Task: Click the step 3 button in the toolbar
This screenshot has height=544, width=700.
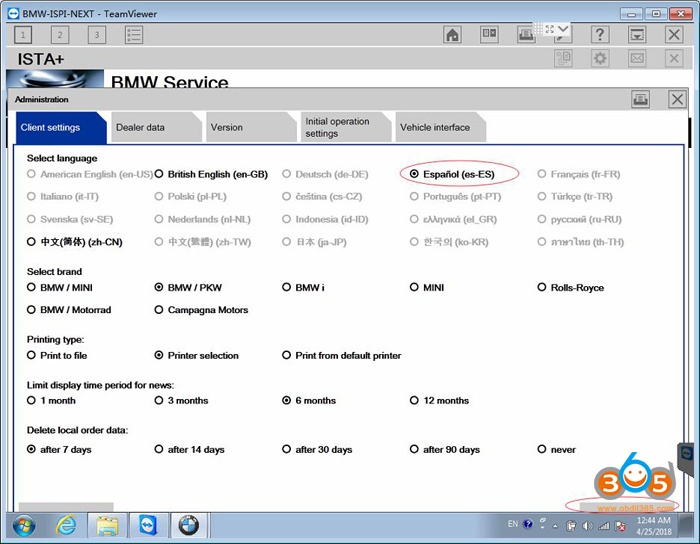Action: coord(97,35)
